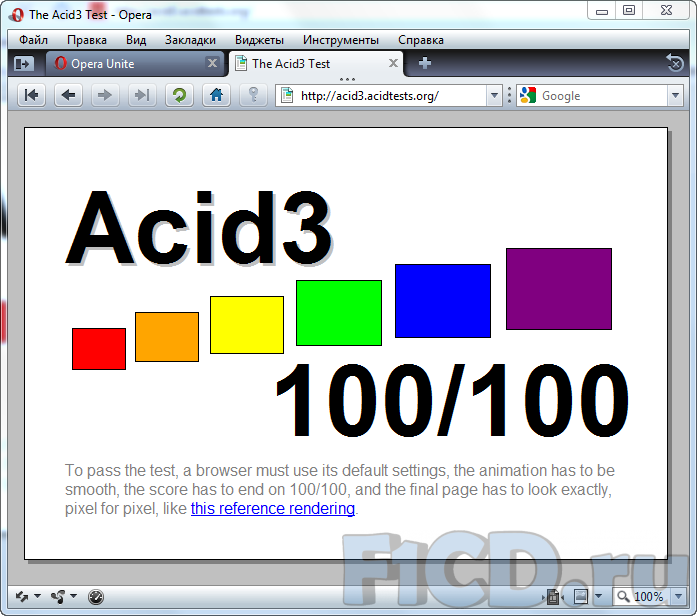Open the Opera Unite dropdown arrow
The height and width of the screenshot is (616, 697).
74,596
